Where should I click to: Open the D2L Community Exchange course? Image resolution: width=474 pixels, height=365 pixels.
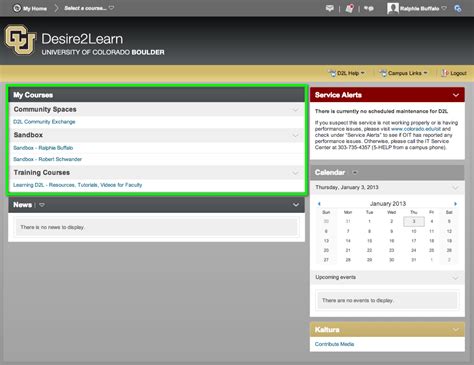pyautogui.click(x=44, y=122)
